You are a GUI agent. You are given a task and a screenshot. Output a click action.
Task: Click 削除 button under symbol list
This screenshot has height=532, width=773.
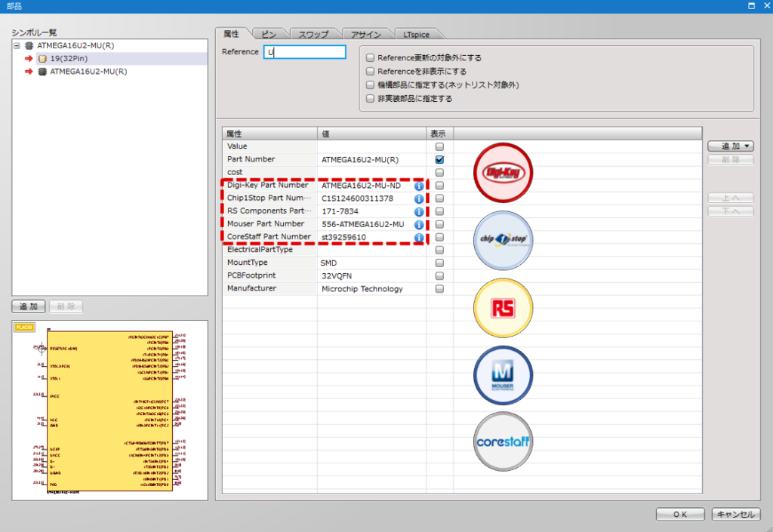pyautogui.click(x=66, y=306)
